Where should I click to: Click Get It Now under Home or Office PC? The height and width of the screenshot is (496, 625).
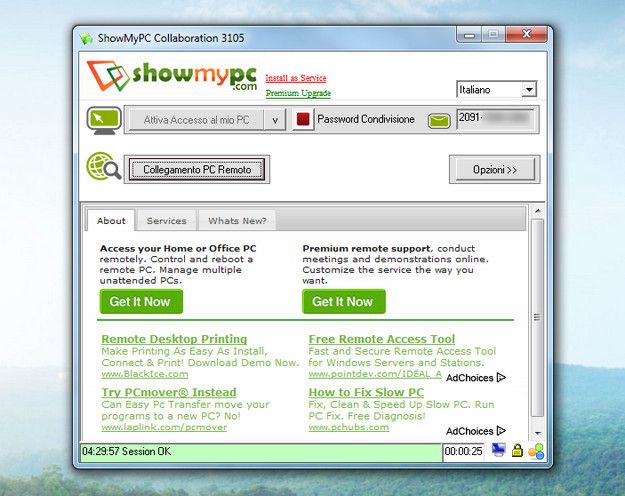coord(141,301)
